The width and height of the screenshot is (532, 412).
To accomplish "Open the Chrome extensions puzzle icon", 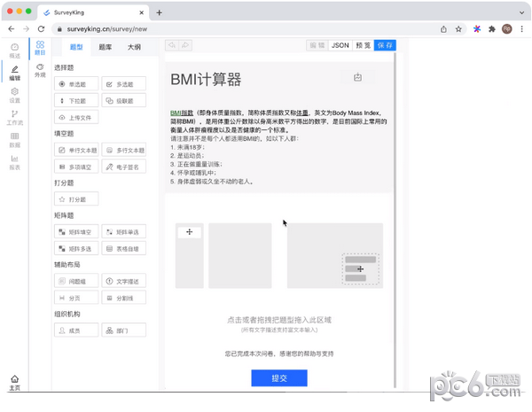I will [x=491, y=29].
